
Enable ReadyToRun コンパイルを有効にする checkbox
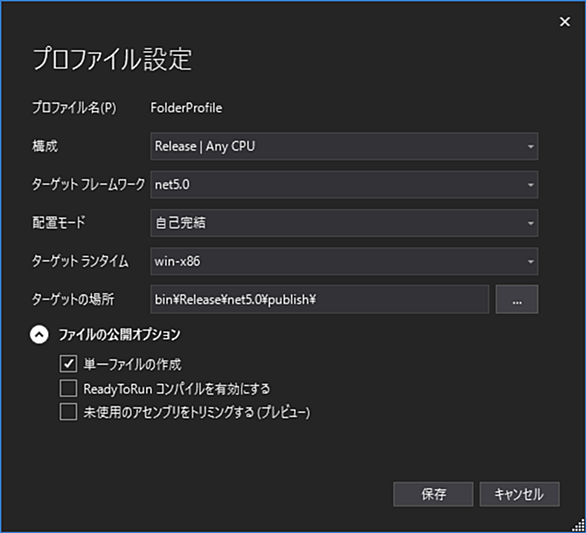coord(68,388)
